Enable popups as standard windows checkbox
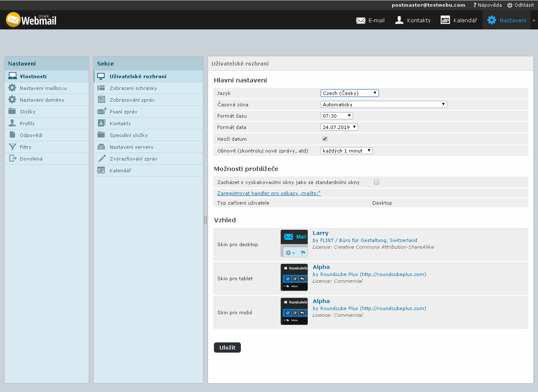 point(377,182)
